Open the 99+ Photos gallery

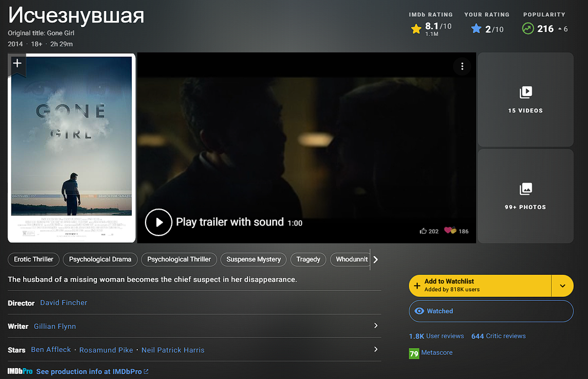coord(525,196)
